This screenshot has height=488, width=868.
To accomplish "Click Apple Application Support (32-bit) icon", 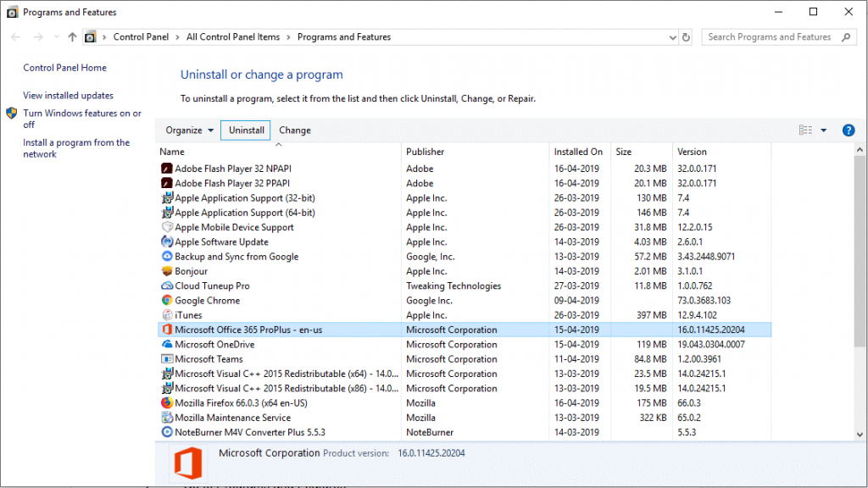I will point(167,197).
